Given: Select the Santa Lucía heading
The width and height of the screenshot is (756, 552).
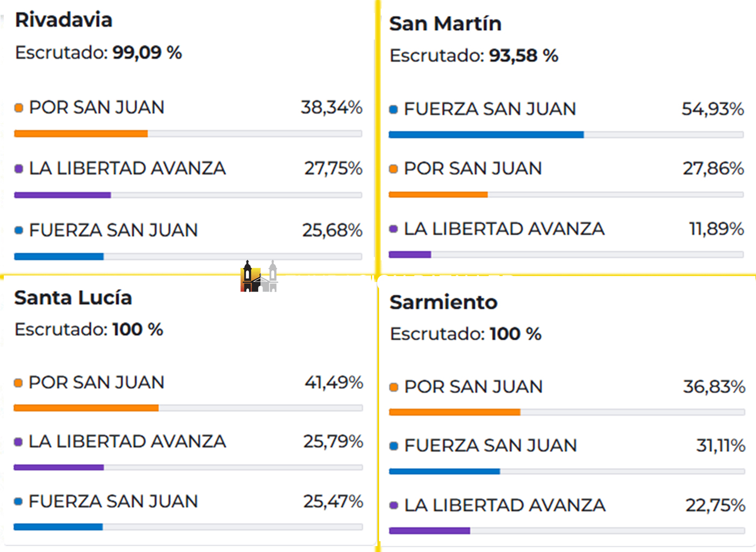Looking at the screenshot, I should tap(73, 298).
